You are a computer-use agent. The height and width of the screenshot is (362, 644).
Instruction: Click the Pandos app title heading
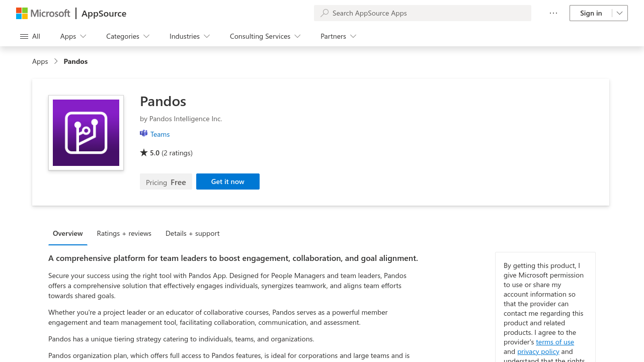163,101
